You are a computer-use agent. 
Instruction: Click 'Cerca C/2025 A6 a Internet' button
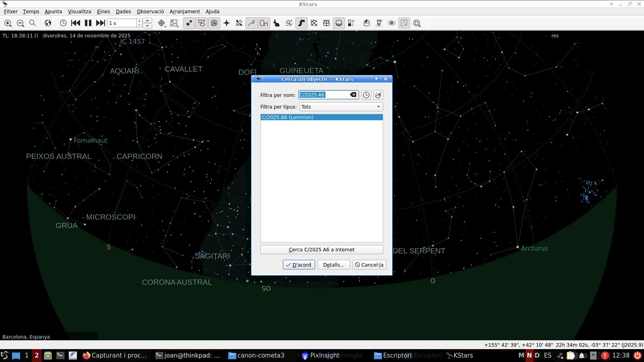[x=321, y=250]
